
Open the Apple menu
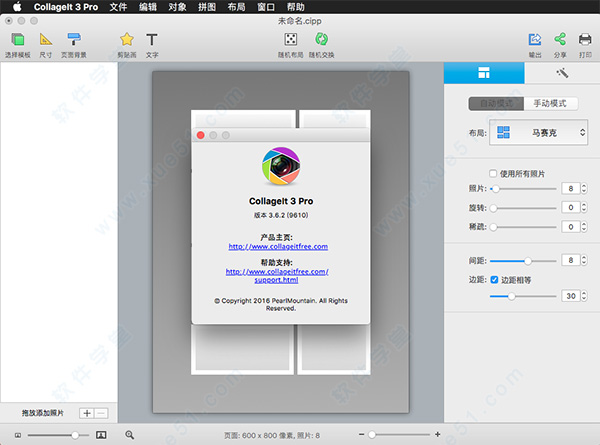point(17,7)
